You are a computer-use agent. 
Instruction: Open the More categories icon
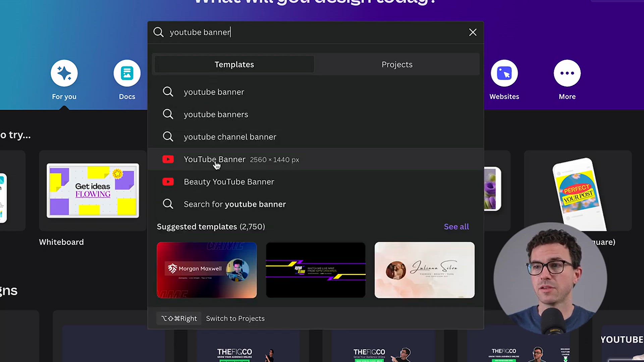point(567,73)
